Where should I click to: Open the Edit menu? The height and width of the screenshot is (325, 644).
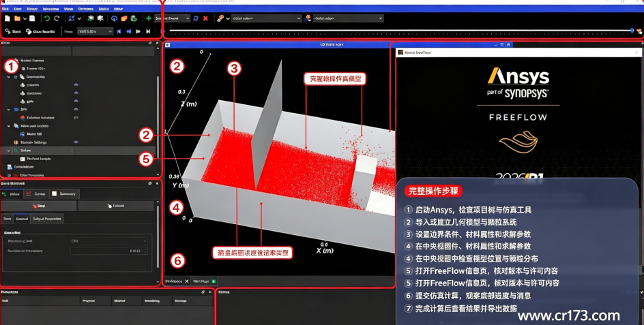[18, 9]
